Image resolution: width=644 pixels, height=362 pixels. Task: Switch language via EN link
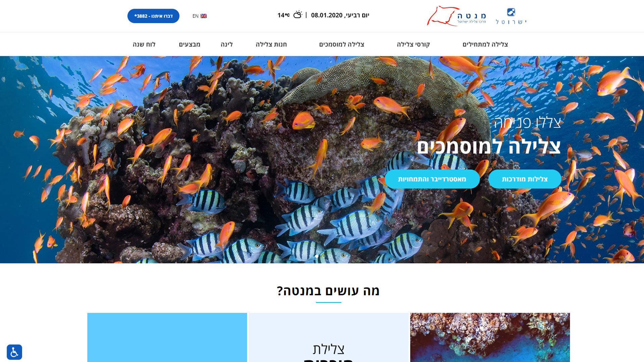[196, 16]
